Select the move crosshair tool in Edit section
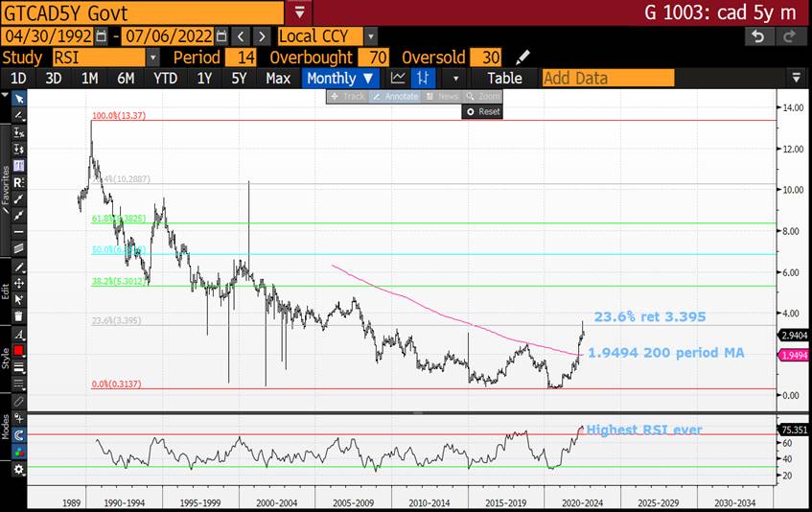This screenshot has width=812, height=512. (x=19, y=284)
